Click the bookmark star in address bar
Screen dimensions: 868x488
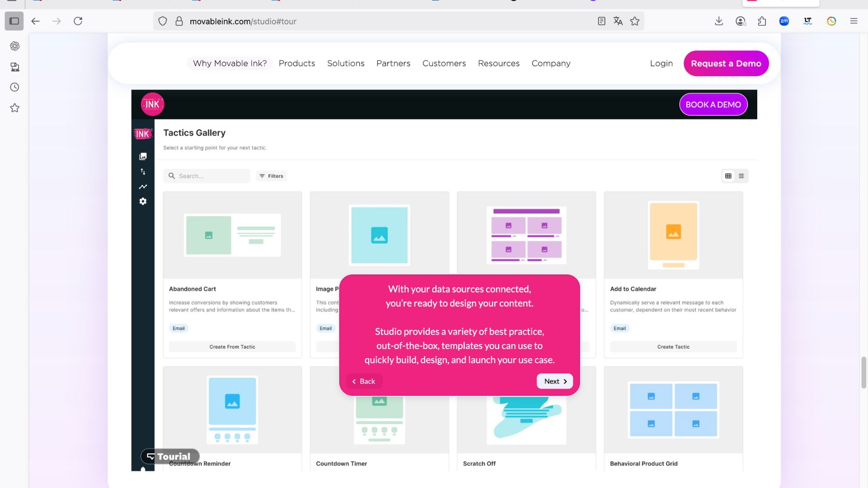tap(635, 21)
